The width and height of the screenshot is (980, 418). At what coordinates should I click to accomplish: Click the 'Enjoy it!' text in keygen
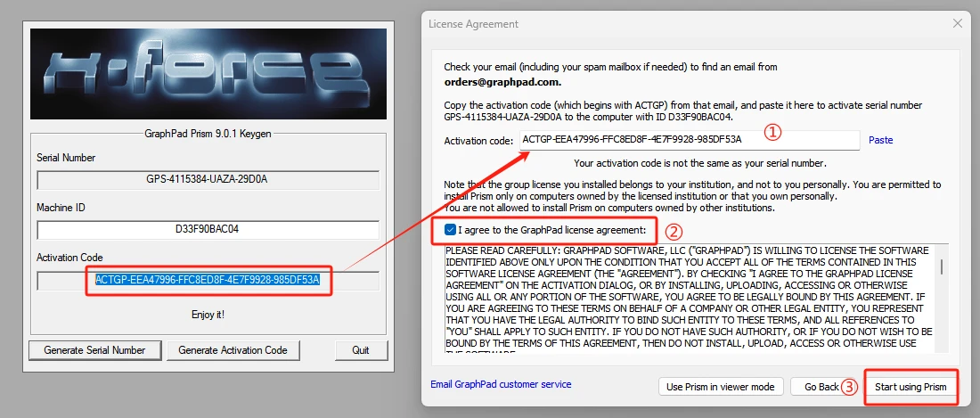(x=208, y=315)
